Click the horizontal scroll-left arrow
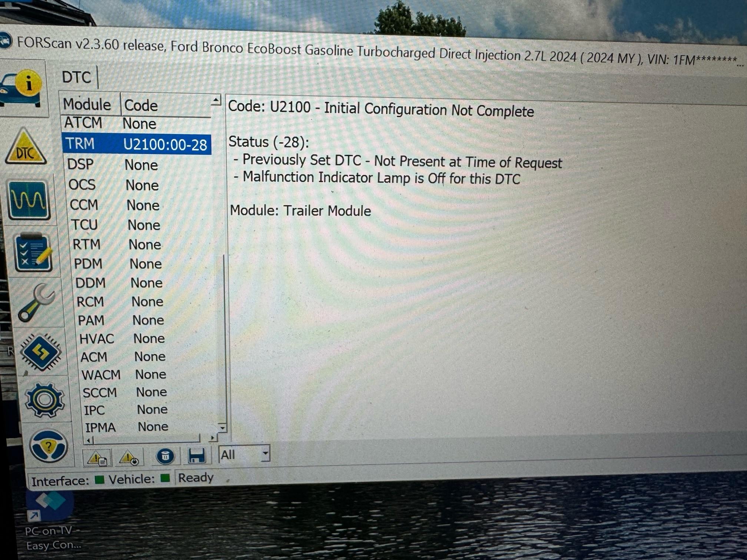This screenshot has height=560, width=747. pyautogui.click(x=89, y=440)
